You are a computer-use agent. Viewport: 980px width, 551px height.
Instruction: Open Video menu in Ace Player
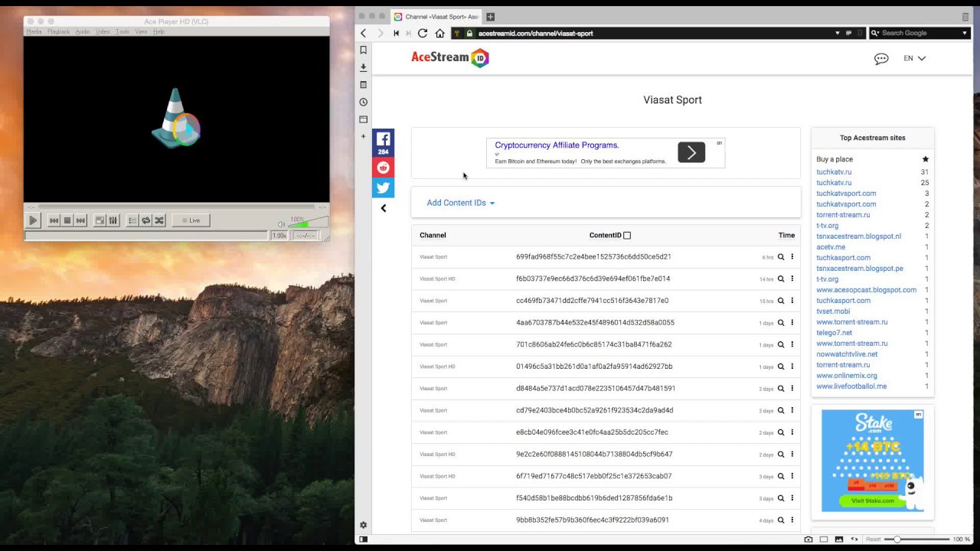coord(103,31)
